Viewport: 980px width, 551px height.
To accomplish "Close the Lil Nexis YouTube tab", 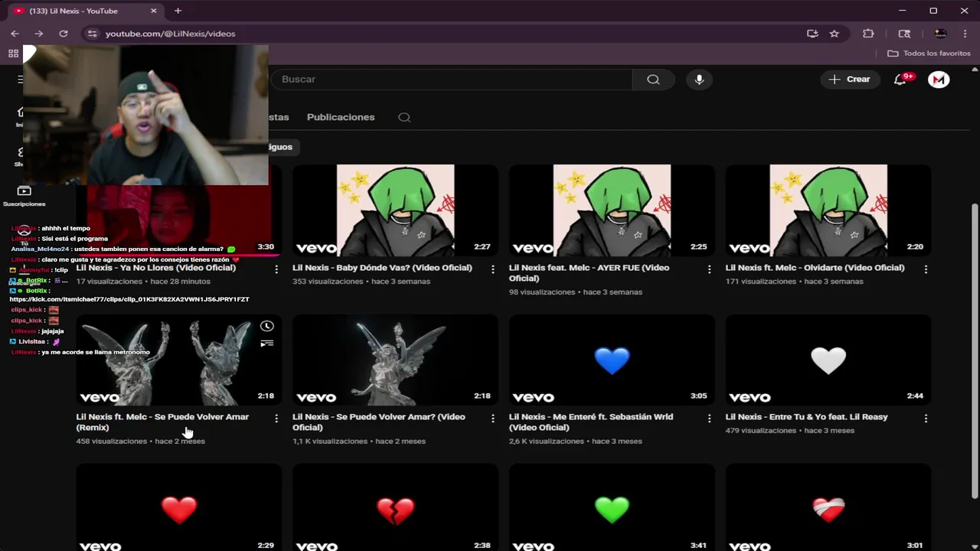I will coord(153,11).
